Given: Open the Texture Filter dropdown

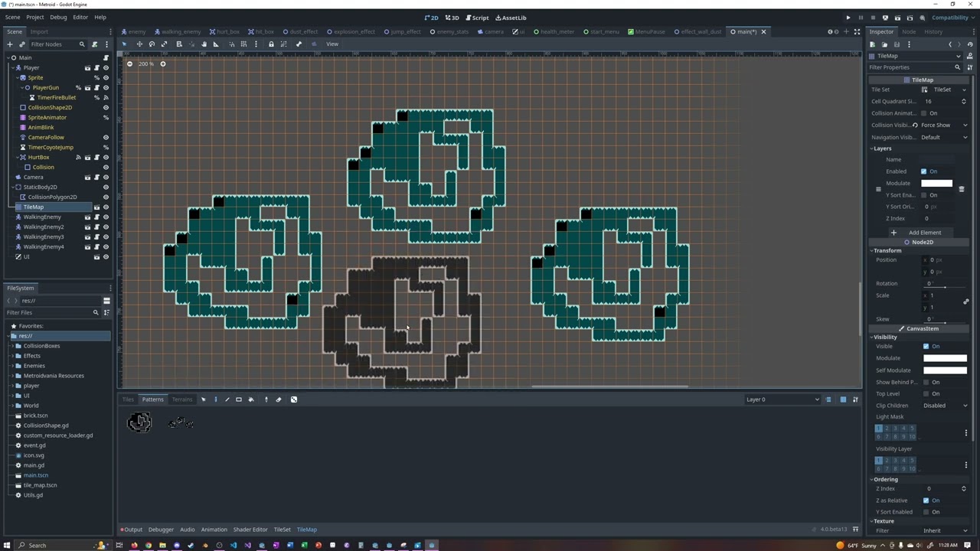Looking at the screenshot, I should [946, 530].
